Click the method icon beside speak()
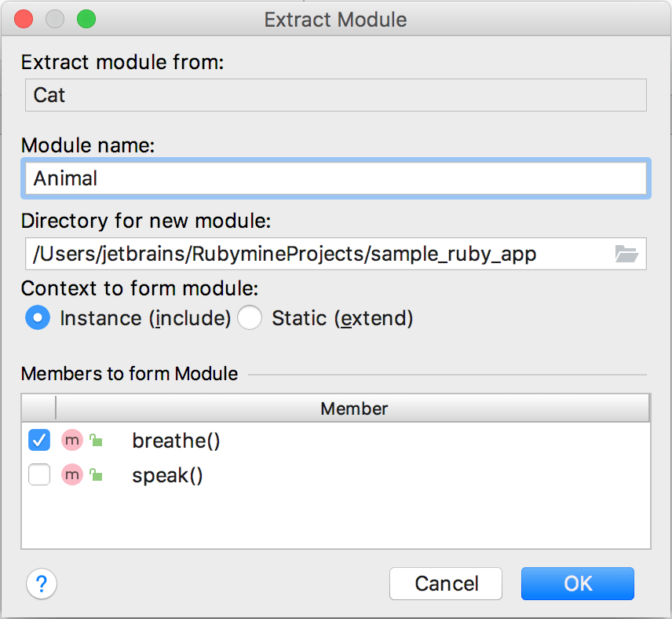This screenshot has width=672, height=619. click(x=72, y=474)
